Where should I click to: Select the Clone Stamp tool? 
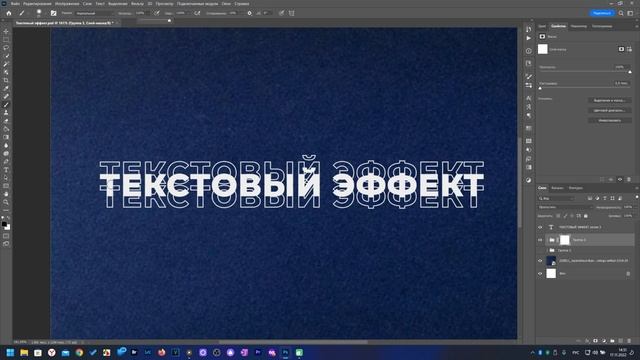pyautogui.click(x=6, y=113)
